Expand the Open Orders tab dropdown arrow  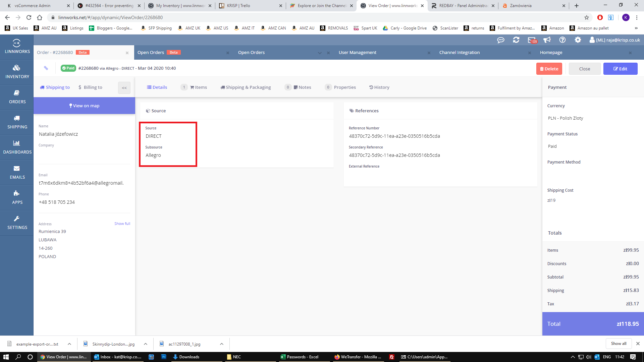pyautogui.click(x=319, y=53)
